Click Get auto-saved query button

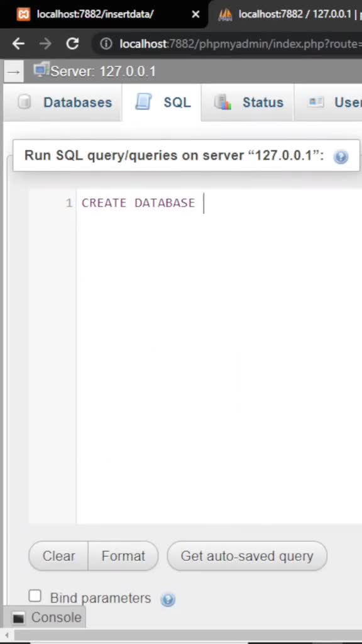click(247, 556)
